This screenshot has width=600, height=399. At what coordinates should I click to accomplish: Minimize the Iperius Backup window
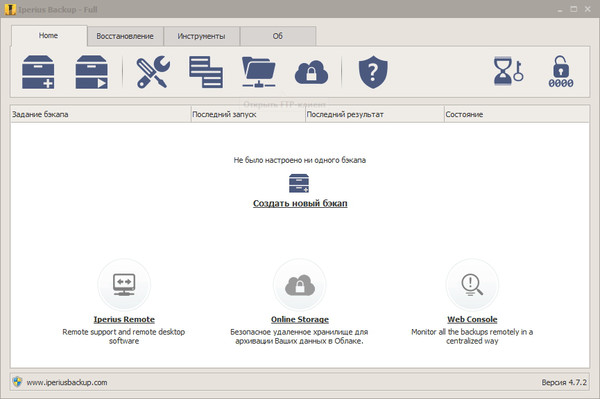point(560,10)
